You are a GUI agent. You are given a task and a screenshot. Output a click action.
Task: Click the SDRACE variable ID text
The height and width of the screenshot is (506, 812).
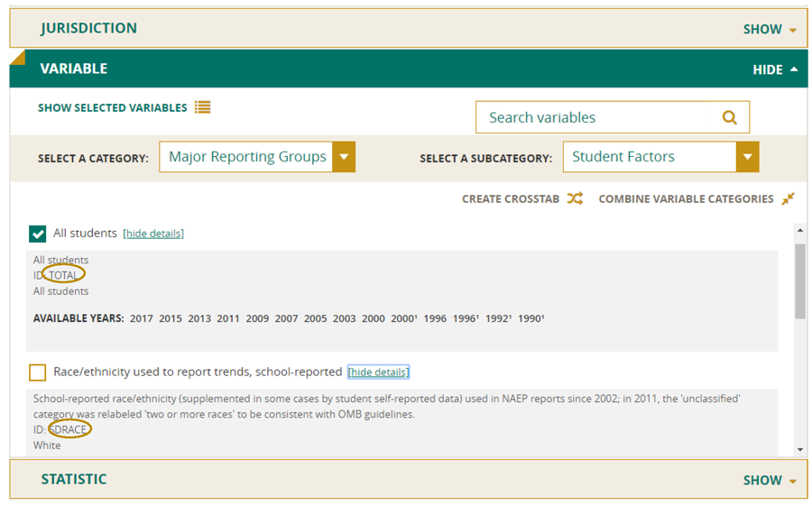tap(68, 430)
